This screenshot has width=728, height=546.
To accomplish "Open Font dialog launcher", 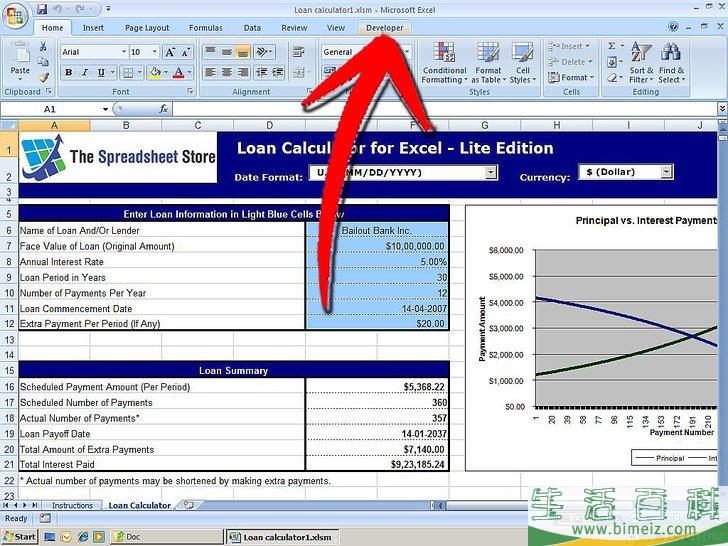I will click(x=190, y=91).
